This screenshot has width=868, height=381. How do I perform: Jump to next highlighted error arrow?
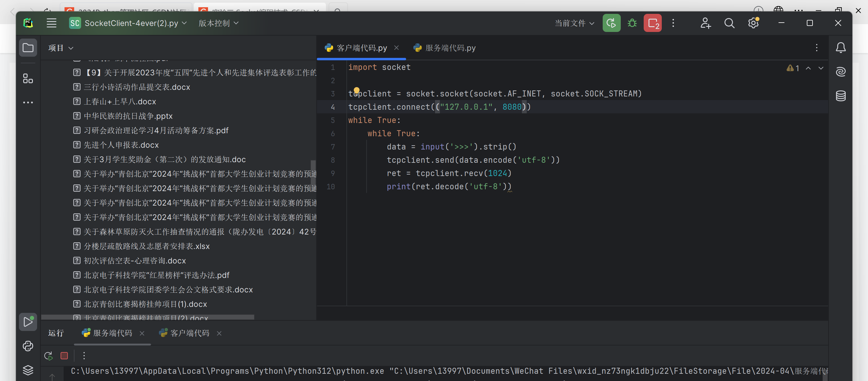tap(821, 68)
